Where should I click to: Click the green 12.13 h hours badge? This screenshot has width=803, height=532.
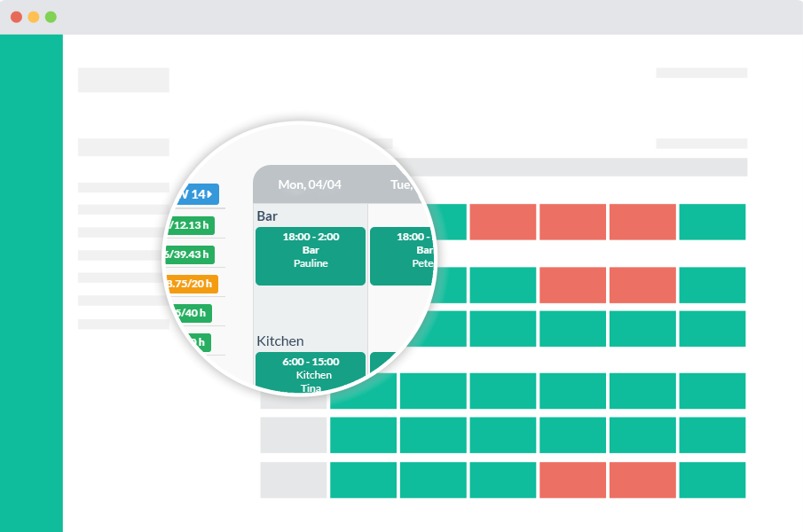point(190,224)
